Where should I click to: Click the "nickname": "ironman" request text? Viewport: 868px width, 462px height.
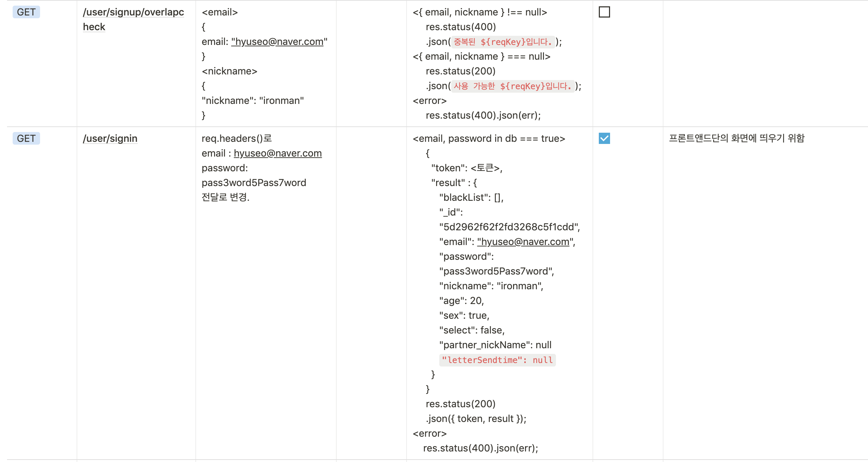253,101
